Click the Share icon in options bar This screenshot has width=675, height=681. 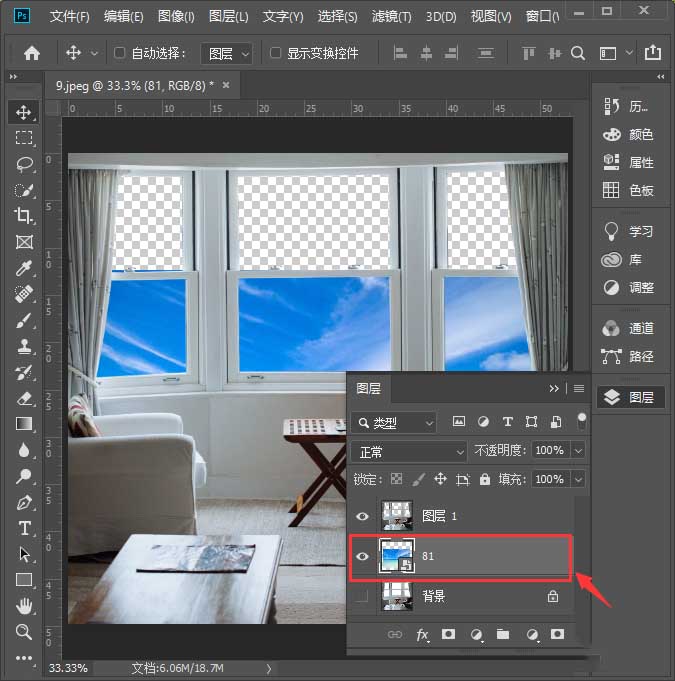point(652,53)
